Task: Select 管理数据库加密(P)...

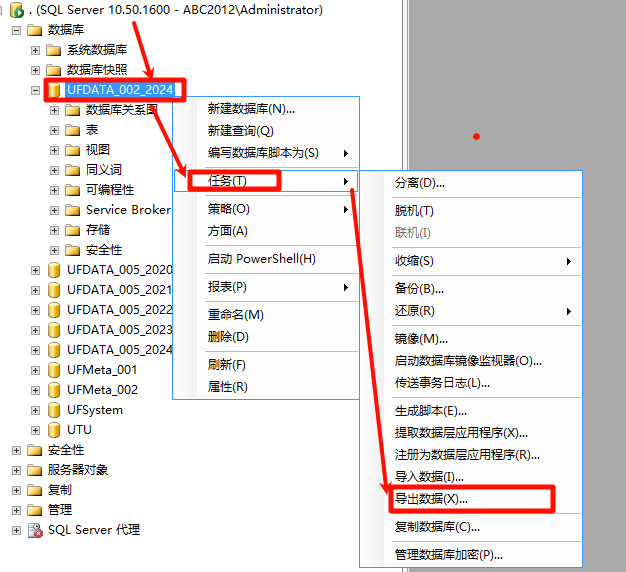Action: click(471, 555)
